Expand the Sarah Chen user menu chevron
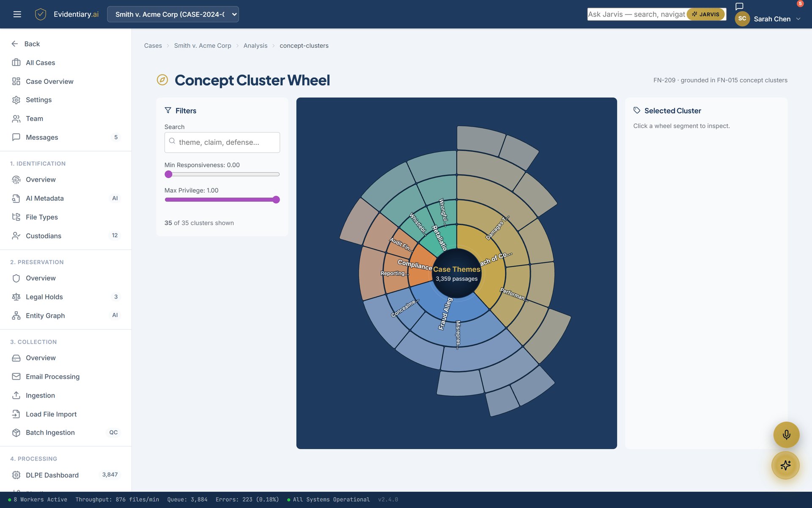The height and width of the screenshot is (508, 812). pyautogui.click(x=798, y=19)
